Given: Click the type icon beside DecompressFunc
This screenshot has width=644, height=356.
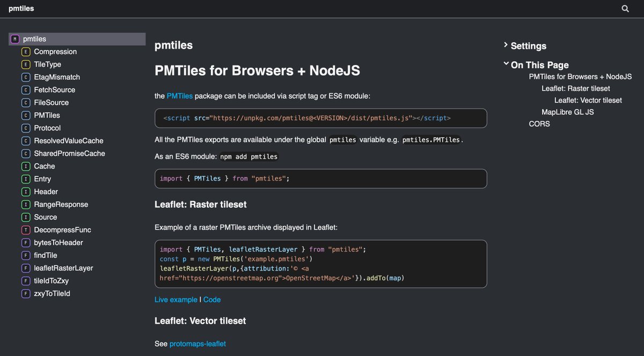Looking at the screenshot, I should click(x=26, y=230).
